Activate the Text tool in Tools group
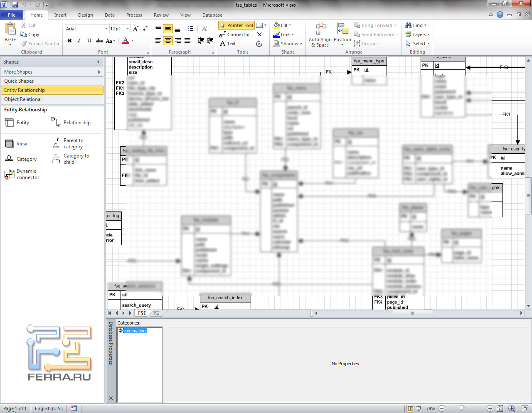The image size is (532, 413). 228,44
